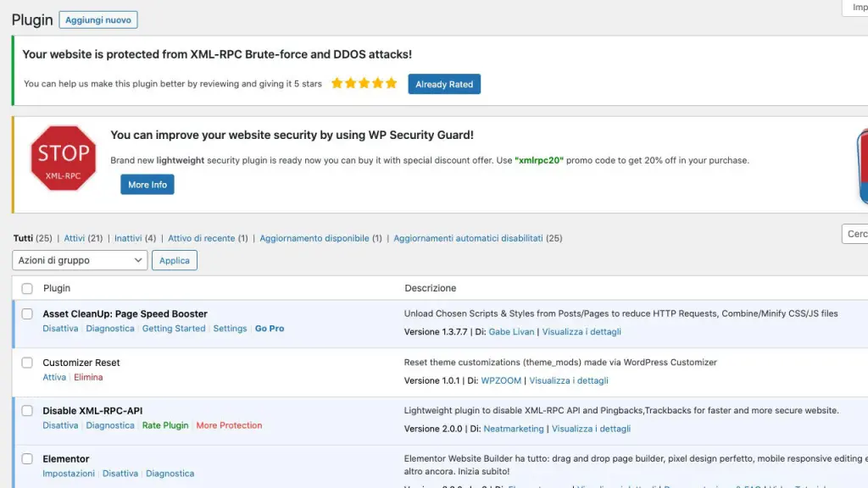The image size is (868, 488).
Task: Open Diagnostica for Disable XML-RPC-API
Action: (110, 425)
